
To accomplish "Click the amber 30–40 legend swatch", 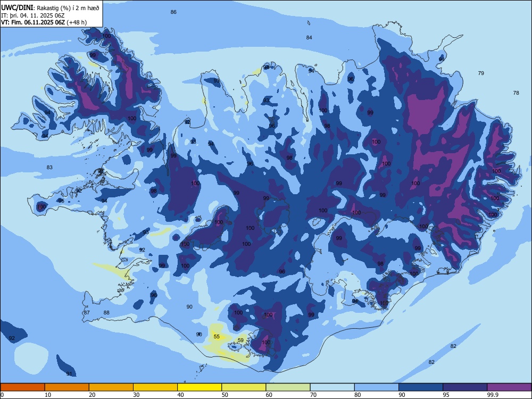I will click(x=155, y=387).
